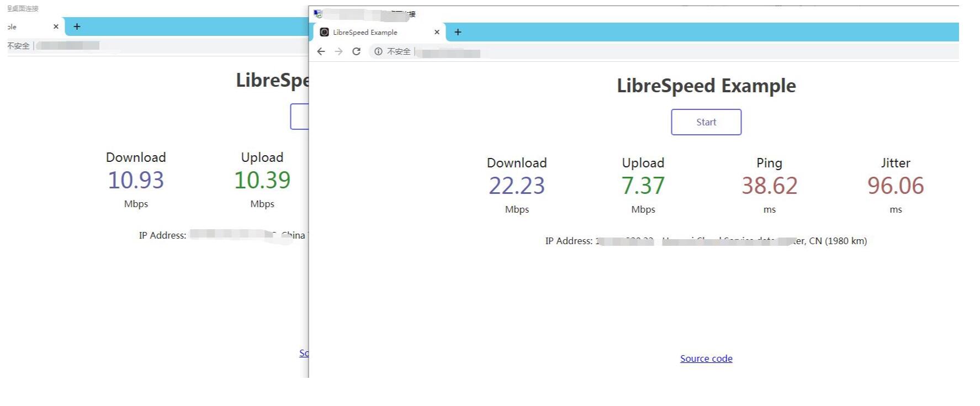The image size is (980, 406).
Task: Click the browser forward arrow
Action: pyautogui.click(x=338, y=51)
